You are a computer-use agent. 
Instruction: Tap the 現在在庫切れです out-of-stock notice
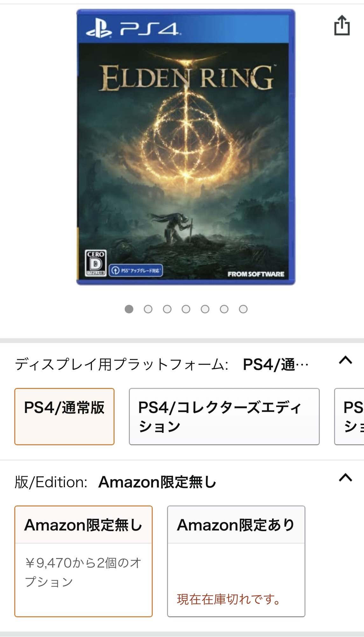pyautogui.click(x=229, y=599)
